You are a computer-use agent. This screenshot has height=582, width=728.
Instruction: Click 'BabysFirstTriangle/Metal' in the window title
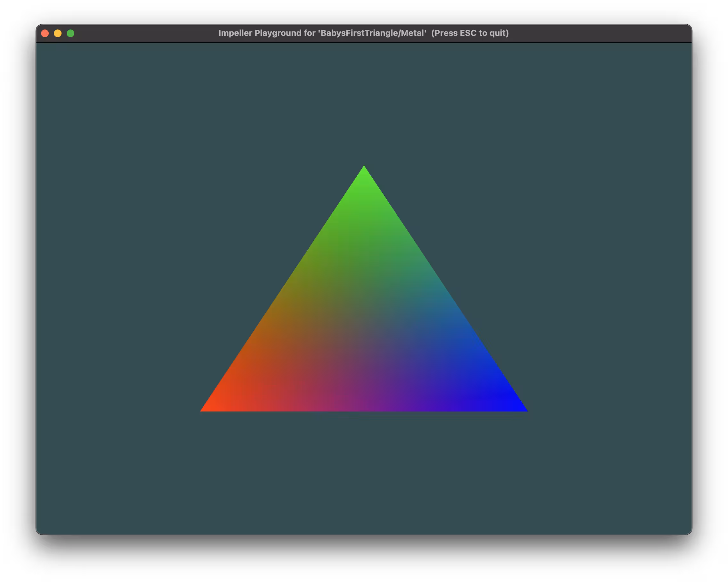(x=372, y=33)
